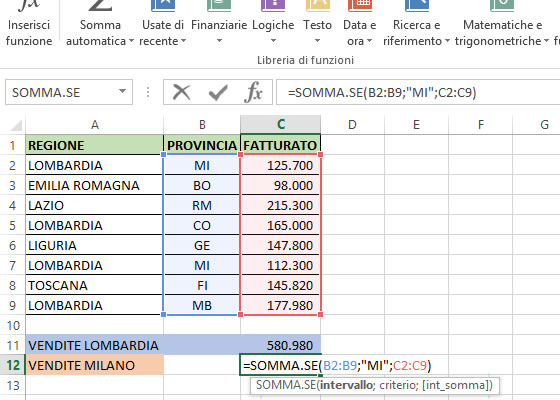
Task: Open Usate di recente functions
Action: [x=163, y=24]
